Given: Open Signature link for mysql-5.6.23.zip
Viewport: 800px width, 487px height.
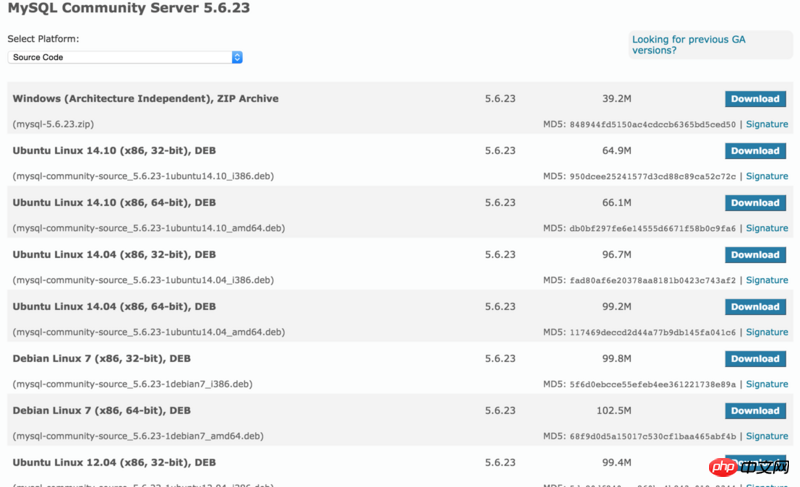Looking at the screenshot, I should (x=767, y=124).
